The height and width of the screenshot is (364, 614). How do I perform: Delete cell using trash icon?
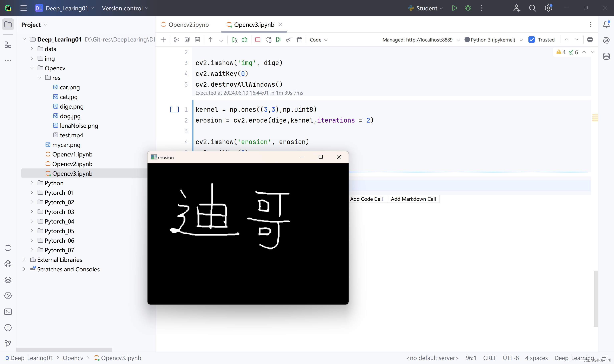(299, 40)
